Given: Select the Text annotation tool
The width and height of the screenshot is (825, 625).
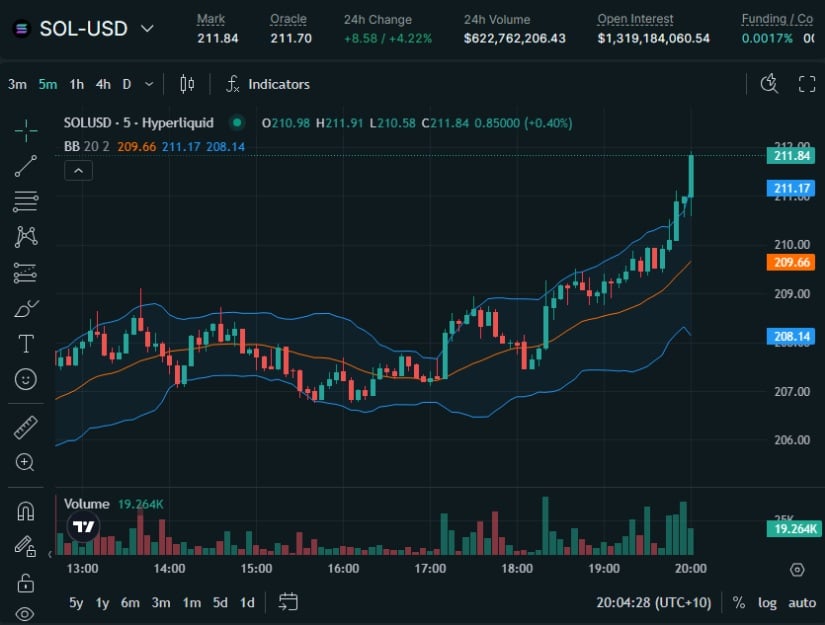Looking at the screenshot, I should tap(26, 344).
